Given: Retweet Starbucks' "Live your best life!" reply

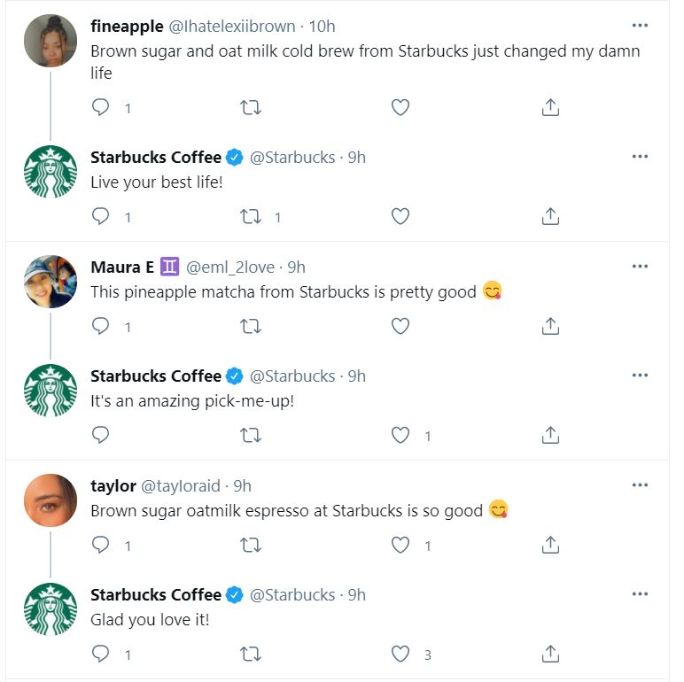Looking at the screenshot, I should pyautogui.click(x=251, y=216).
